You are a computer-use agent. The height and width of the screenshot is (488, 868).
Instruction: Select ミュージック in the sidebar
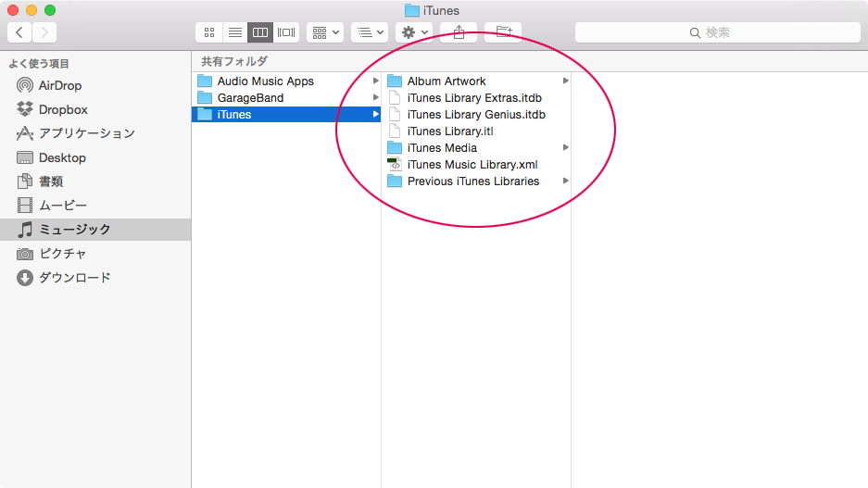point(95,229)
